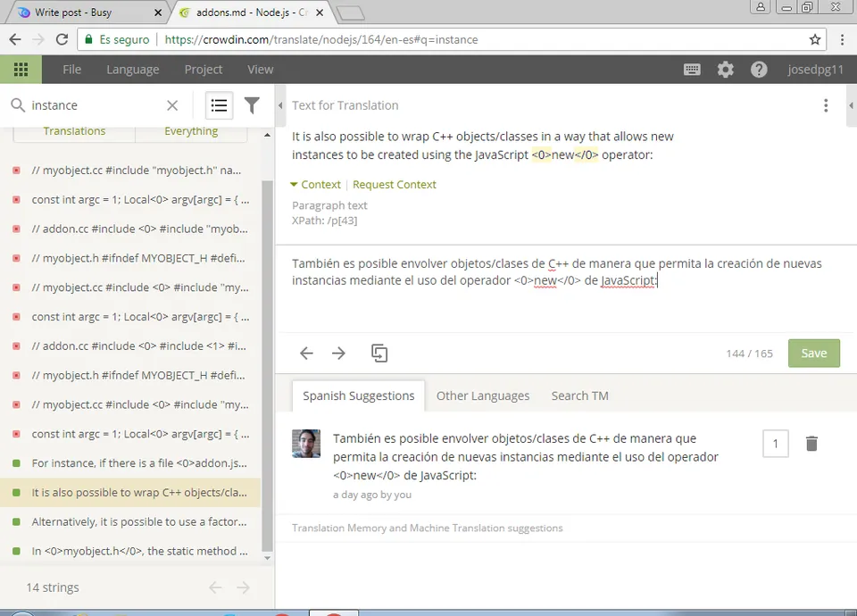Close the 'addons.md - Node.js' browser tab
857x616 pixels.
tap(320, 12)
